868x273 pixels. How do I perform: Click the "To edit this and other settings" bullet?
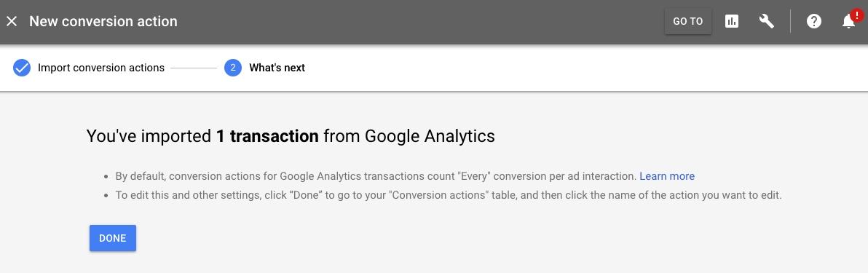pos(449,195)
